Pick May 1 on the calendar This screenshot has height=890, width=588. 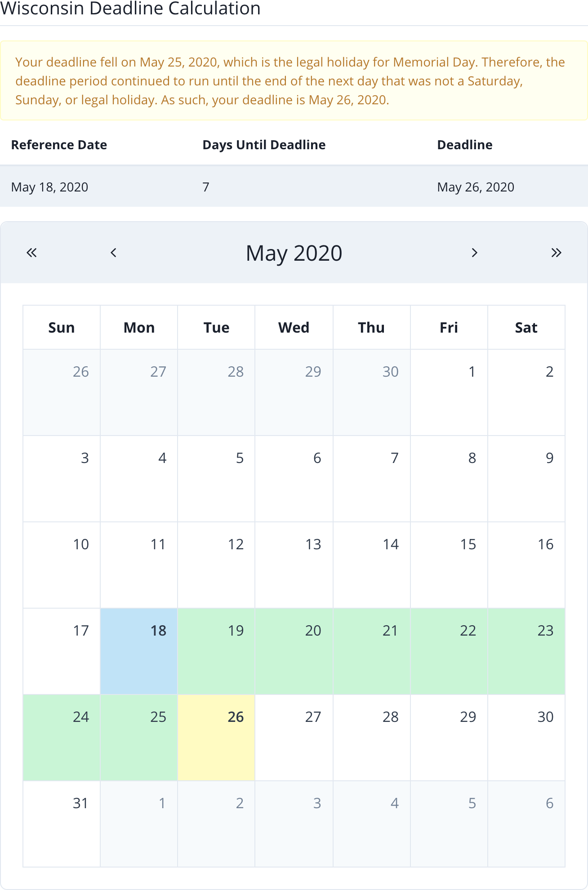[449, 392]
